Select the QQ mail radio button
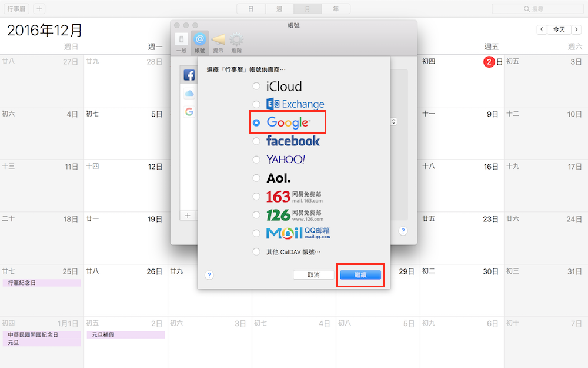The width and height of the screenshot is (588, 368). pos(256,233)
